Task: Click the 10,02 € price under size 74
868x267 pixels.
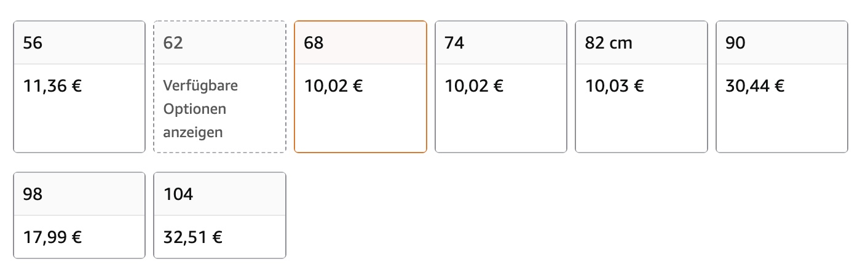Action: pos(474,86)
